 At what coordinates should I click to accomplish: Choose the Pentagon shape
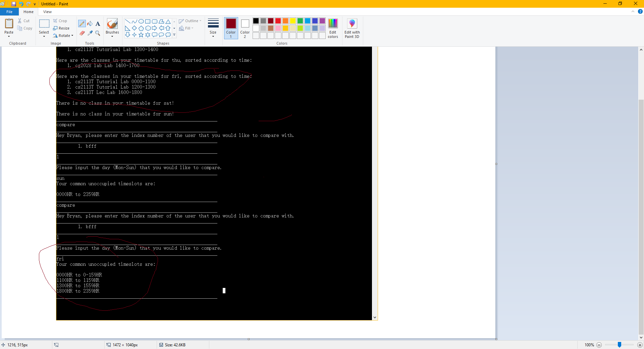coord(141,28)
